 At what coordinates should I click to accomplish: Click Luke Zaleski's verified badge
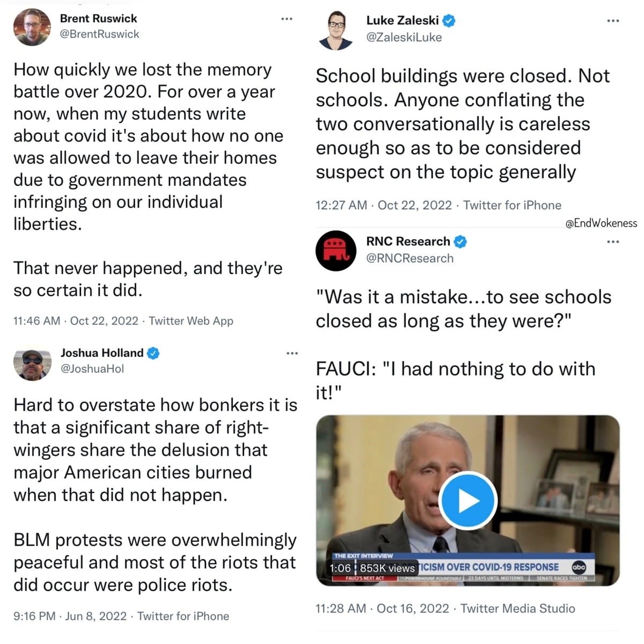[x=449, y=21]
